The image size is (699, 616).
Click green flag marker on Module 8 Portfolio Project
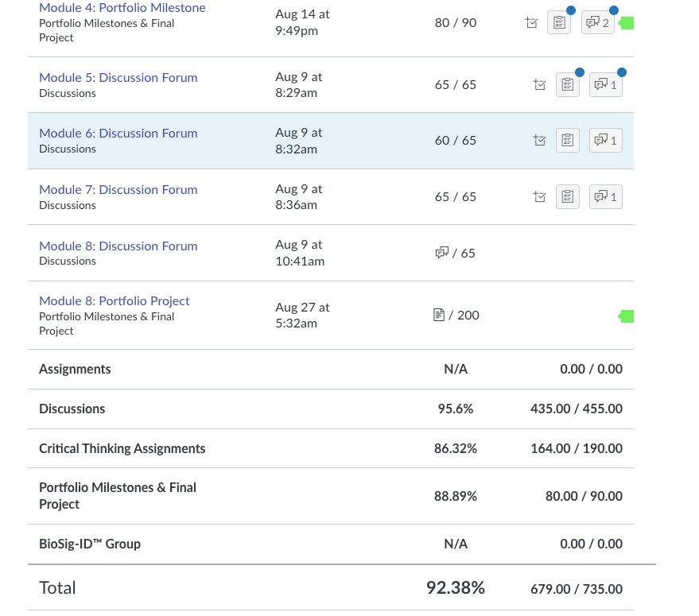click(x=627, y=316)
